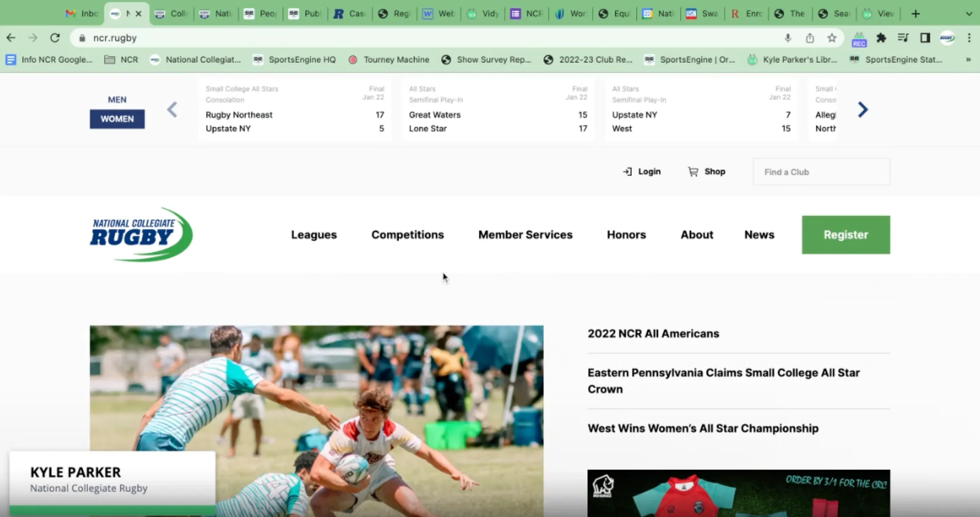
Task: Click the browser back arrow
Action: 11,38
